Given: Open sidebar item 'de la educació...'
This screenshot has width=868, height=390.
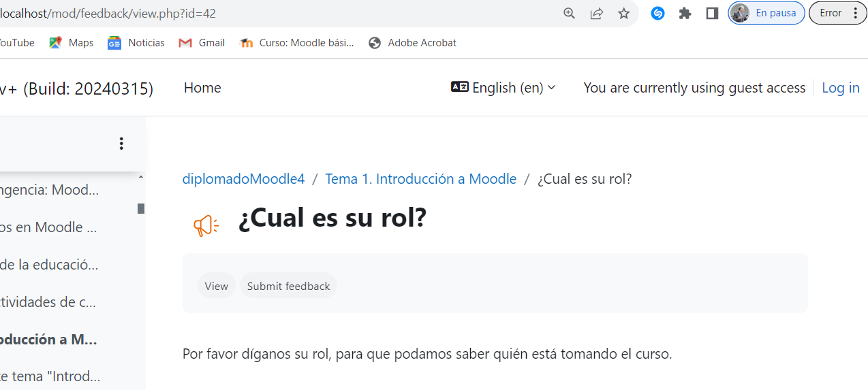Looking at the screenshot, I should pos(49,265).
